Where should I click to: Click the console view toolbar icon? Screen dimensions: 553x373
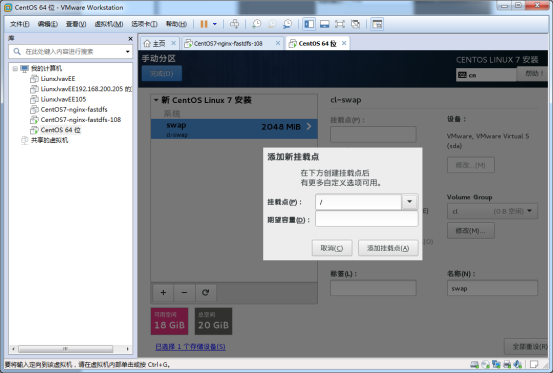(x=324, y=24)
